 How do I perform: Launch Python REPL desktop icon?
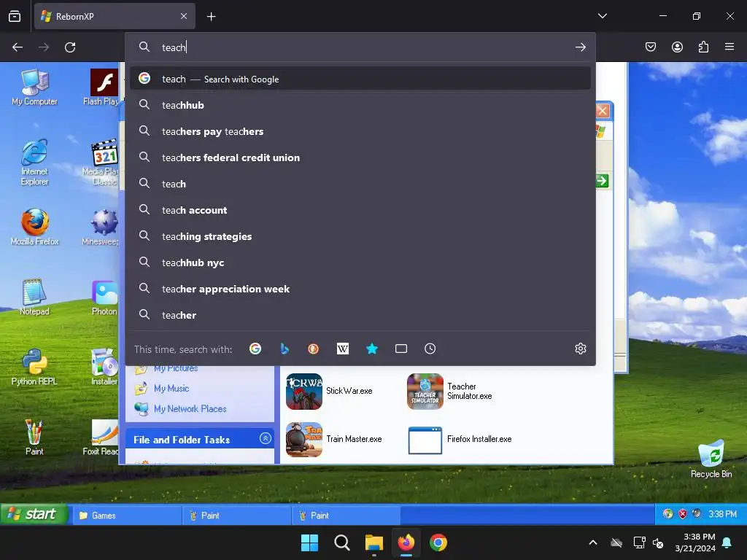click(34, 367)
